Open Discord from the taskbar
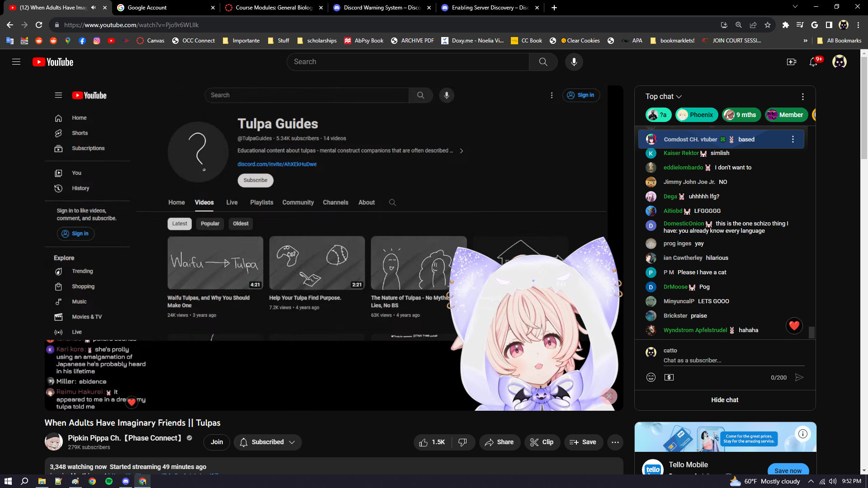The height and width of the screenshot is (488, 868). pos(126,481)
